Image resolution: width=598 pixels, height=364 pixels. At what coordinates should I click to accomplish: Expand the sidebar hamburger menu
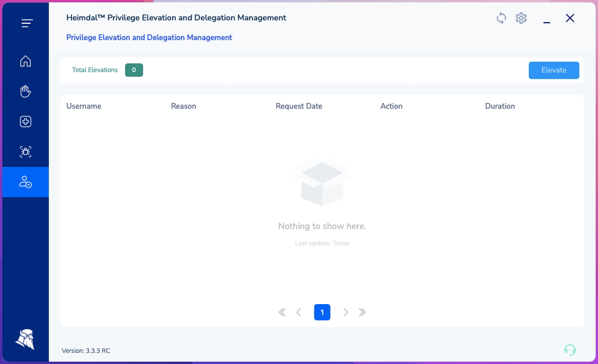coord(27,23)
